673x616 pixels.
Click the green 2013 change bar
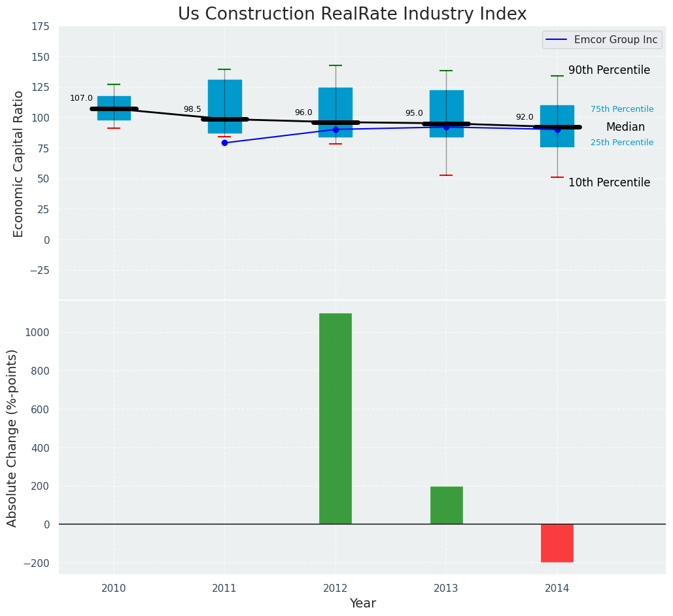[x=446, y=505]
